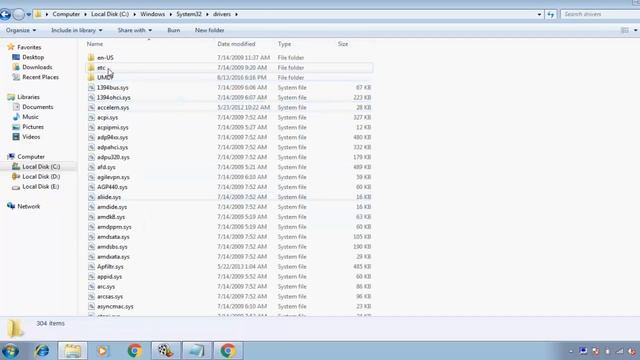Click the Back navigation arrow
The image size is (640, 360).
(5, 14)
